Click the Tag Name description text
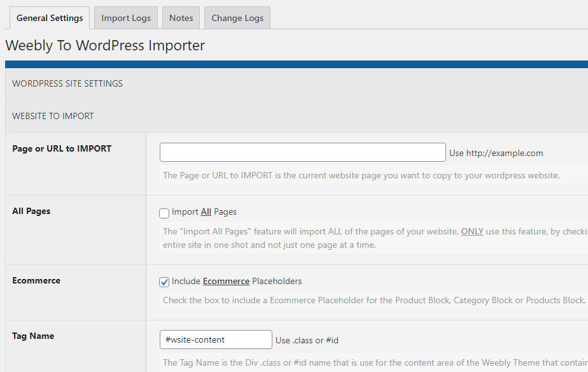588x372 pixels. pos(375,362)
